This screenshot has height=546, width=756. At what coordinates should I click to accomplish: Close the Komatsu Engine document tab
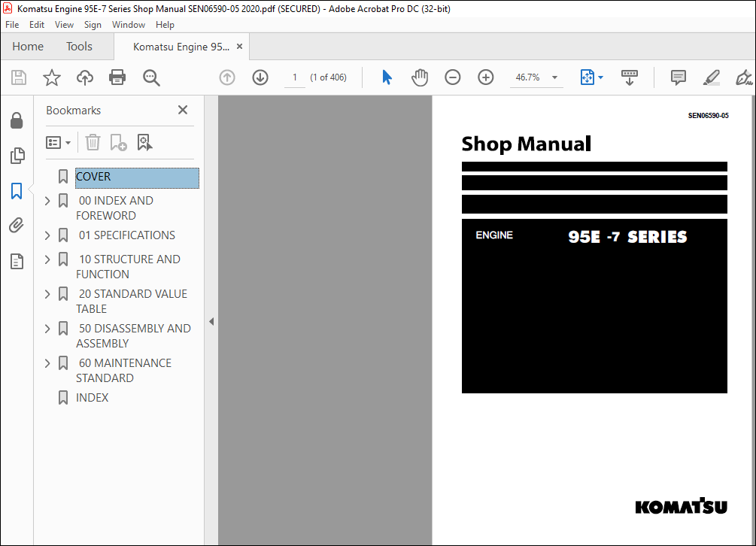tap(240, 47)
